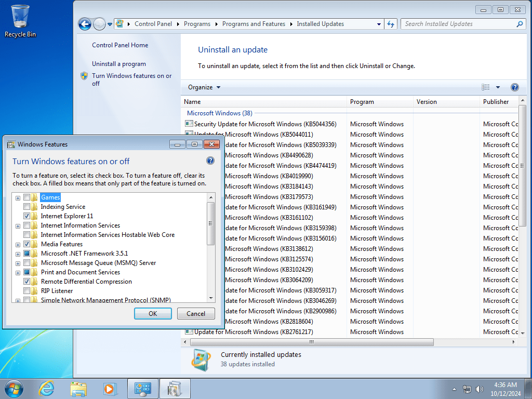This screenshot has height=399, width=532.
Task: Select the KB2761217 update row icon
Action: pos(189,331)
